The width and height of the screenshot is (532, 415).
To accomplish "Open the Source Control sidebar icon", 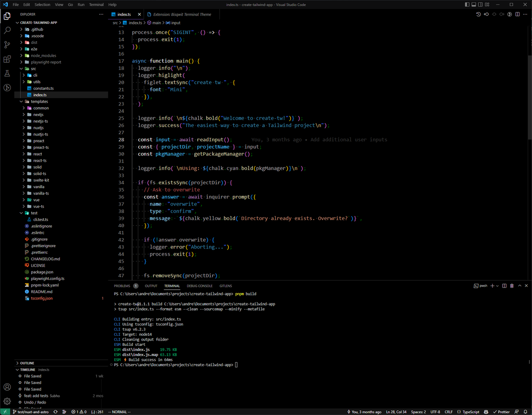I will pos(7,44).
